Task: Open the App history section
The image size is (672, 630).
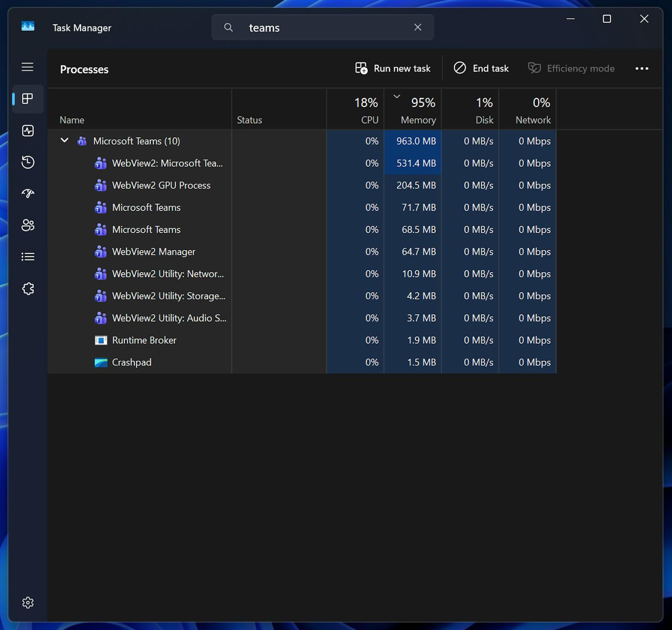Action: pos(27,162)
